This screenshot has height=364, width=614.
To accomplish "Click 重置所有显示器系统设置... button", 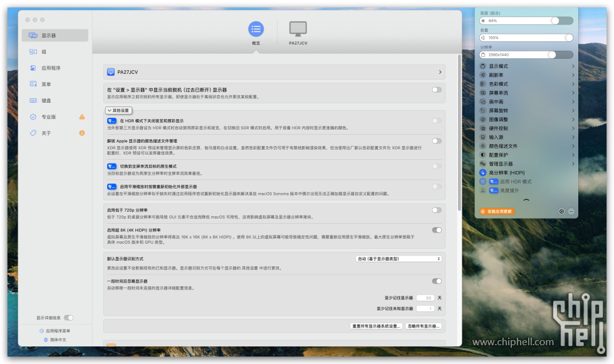I will tap(376, 326).
